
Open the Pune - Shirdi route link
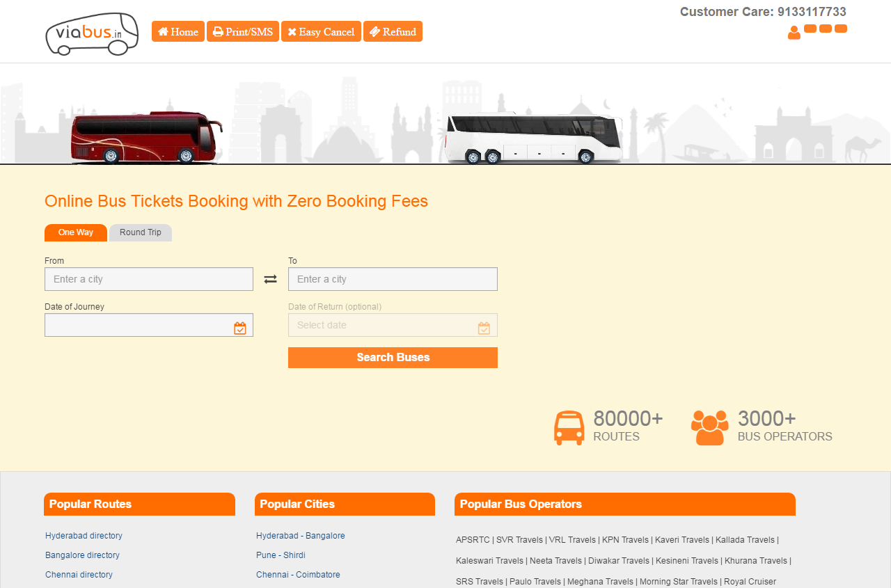[281, 555]
